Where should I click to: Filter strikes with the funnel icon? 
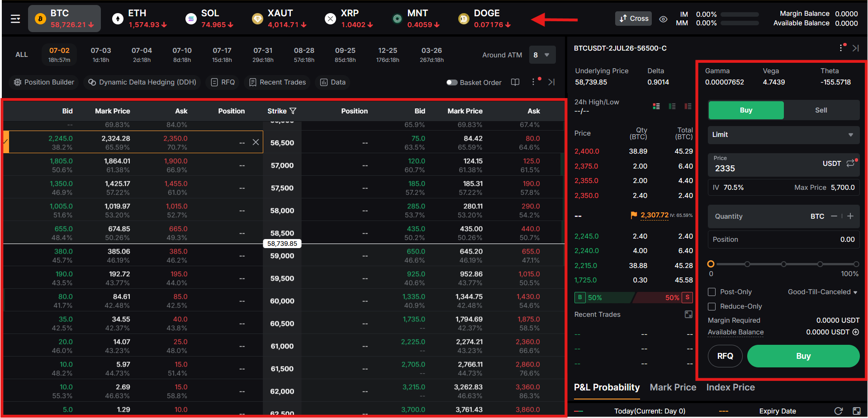pos(293,111)
